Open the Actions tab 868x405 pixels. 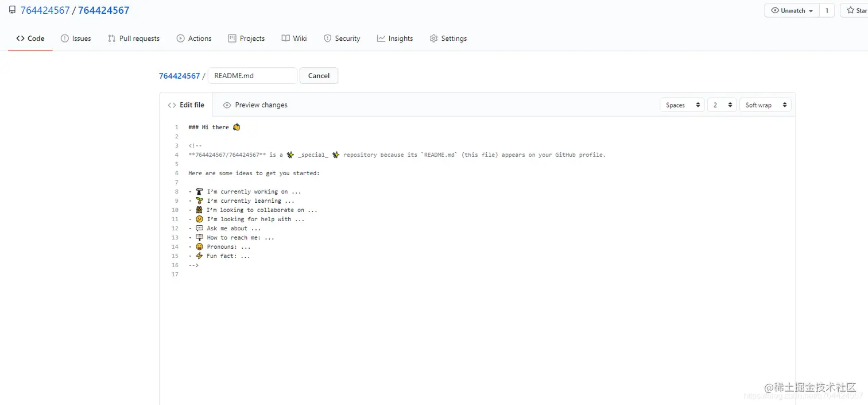pyautogui.click(x=194, y=38)
